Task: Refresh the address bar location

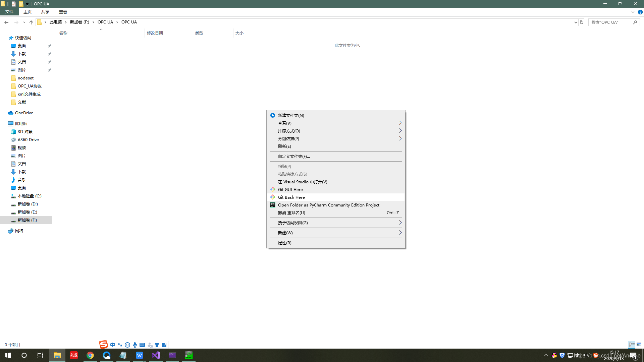Action: (582, 22)
